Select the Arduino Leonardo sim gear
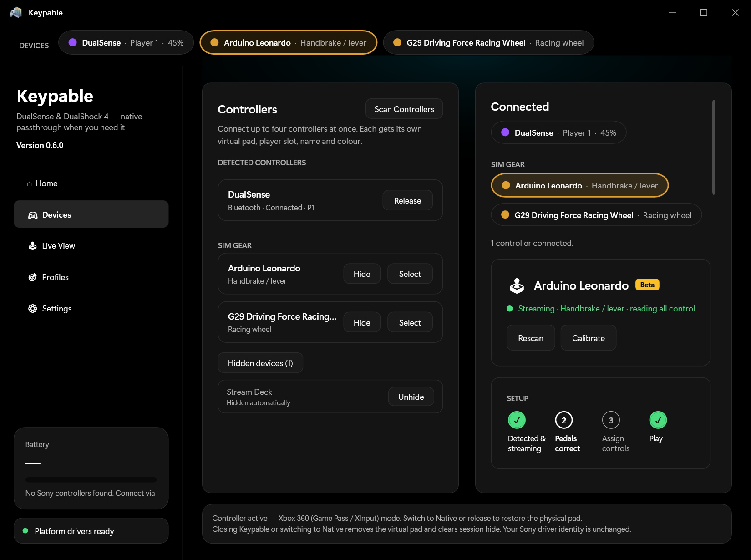 point(410,274)
